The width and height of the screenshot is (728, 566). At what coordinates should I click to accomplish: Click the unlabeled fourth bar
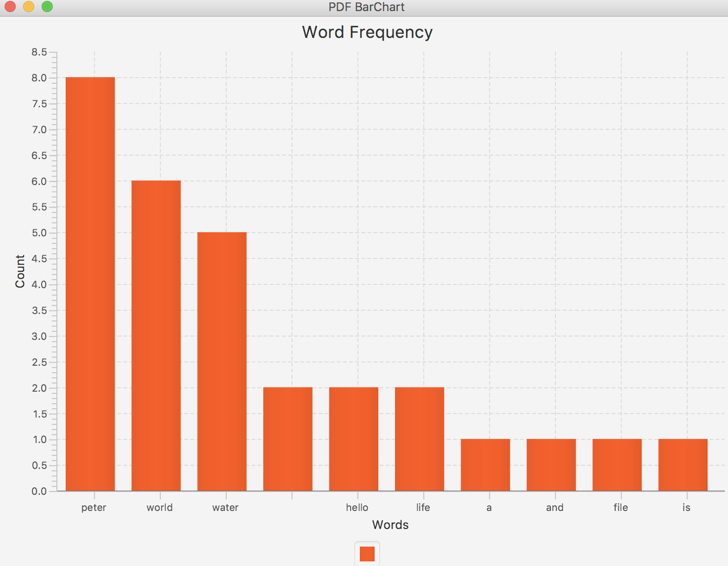(x=288, y=439)
